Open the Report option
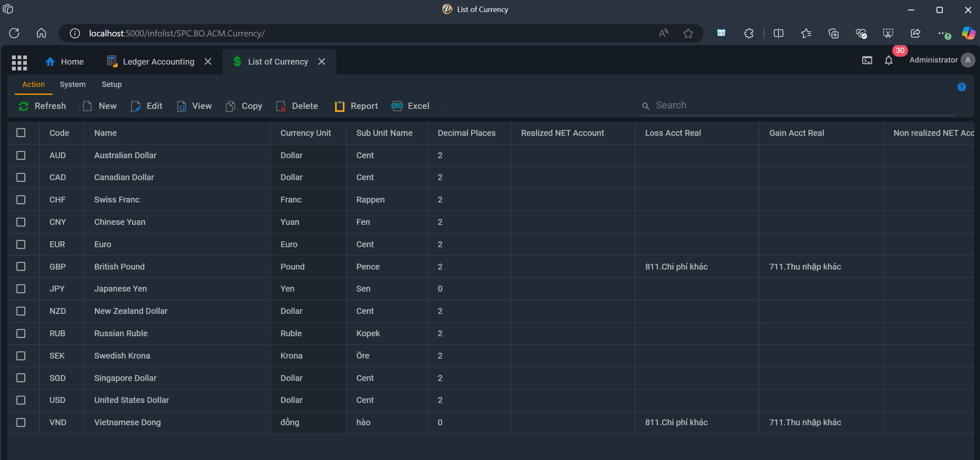This screenshot has height=460, width=980. point(357,106)
